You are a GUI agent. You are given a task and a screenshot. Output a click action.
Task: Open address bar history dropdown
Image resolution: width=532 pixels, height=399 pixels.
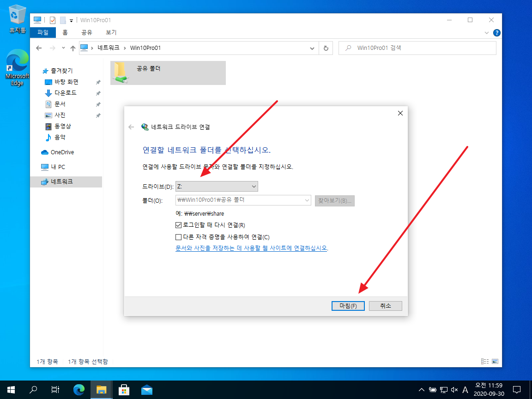pos(312,48)
